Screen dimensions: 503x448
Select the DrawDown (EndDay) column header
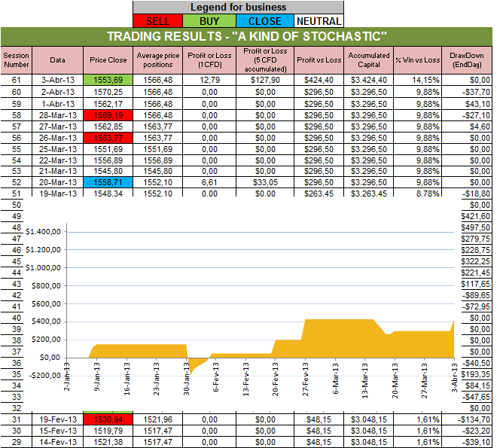(468, 59)
